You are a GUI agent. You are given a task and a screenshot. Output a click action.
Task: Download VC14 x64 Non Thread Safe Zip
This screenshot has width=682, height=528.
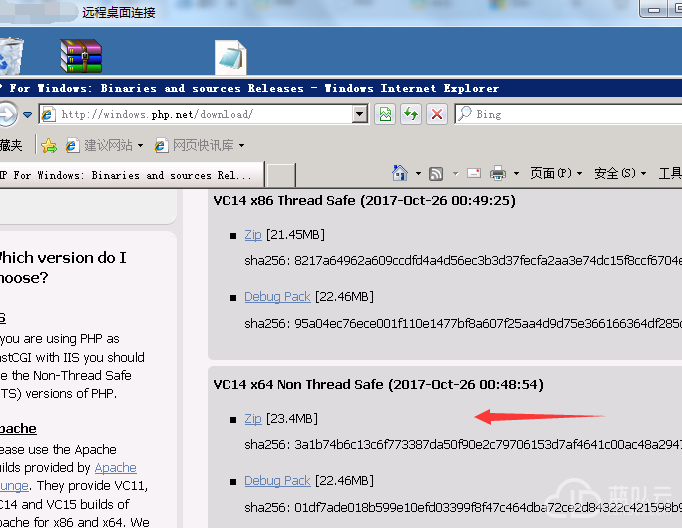(x=253, y=419)
